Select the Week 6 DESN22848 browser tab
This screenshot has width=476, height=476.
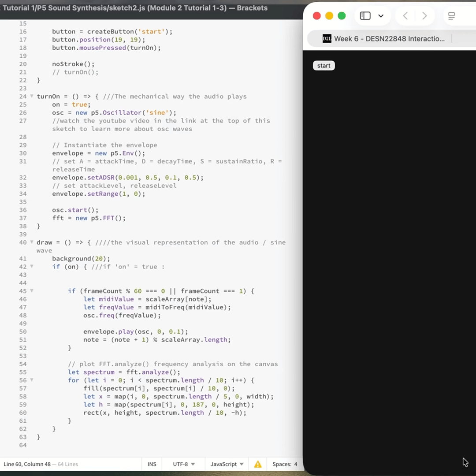383,39
